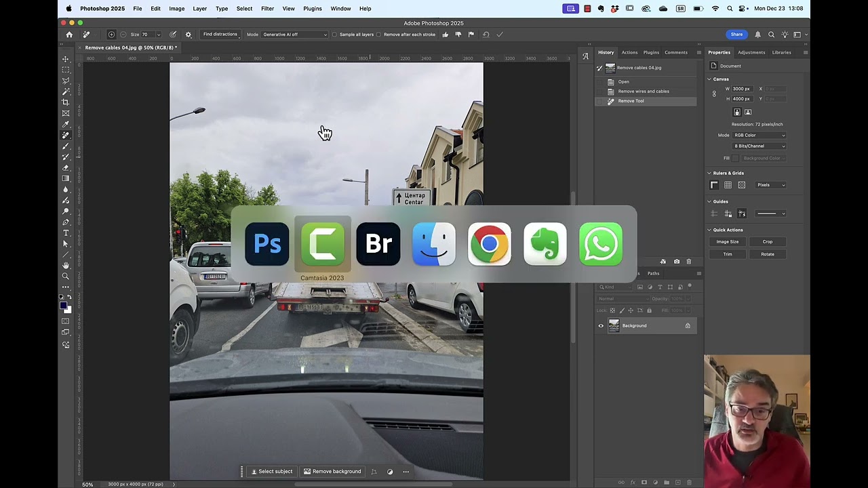
Task: Switch to the Adjustments tab
Action: point(751,52)
